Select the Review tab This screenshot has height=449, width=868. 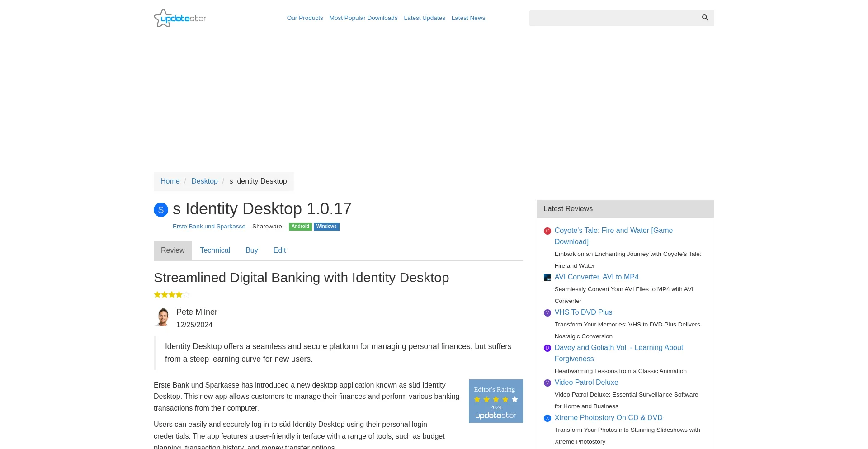[173, 250]
